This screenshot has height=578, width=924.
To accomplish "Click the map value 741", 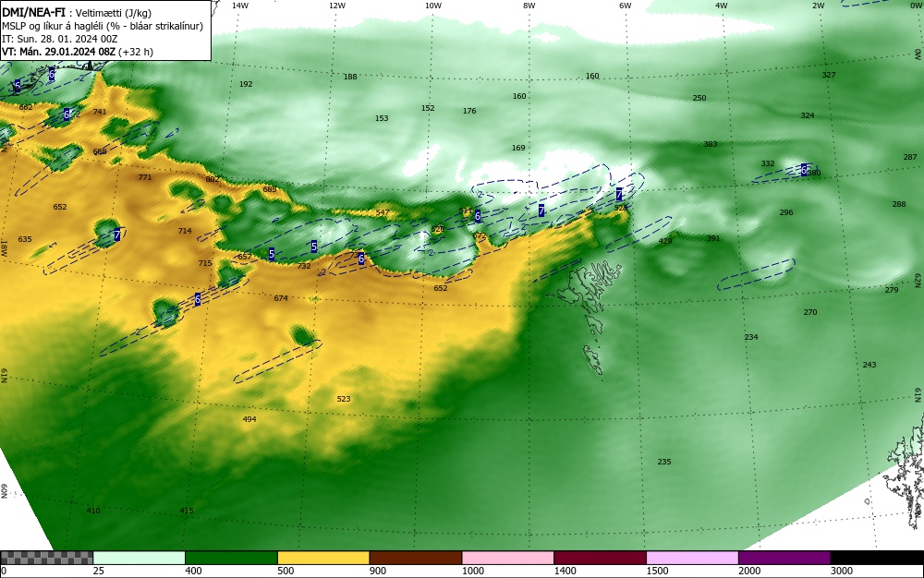I will (100, 112).
